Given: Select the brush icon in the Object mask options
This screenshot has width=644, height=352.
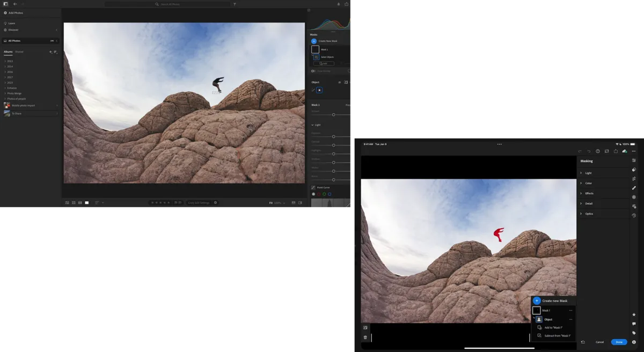Looking at the screenshot, I should coord(313,90).
